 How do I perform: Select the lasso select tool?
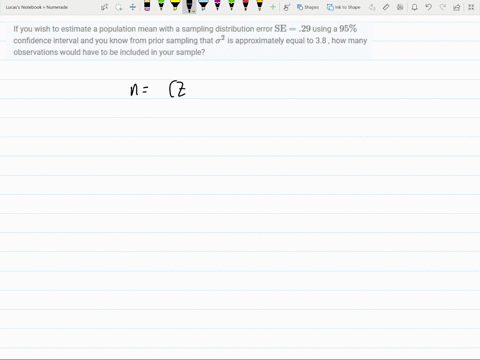click(119, 7)
